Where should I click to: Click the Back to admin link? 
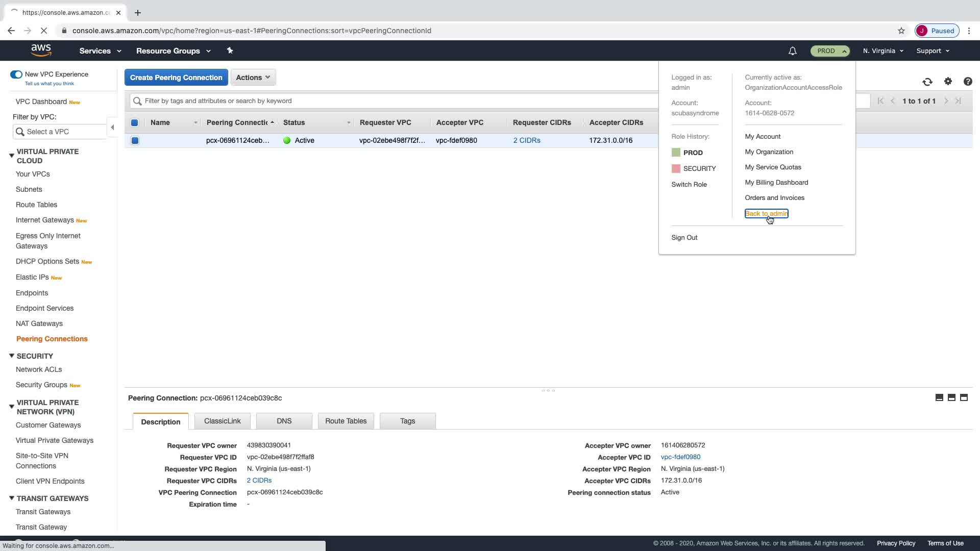(766, 214)
